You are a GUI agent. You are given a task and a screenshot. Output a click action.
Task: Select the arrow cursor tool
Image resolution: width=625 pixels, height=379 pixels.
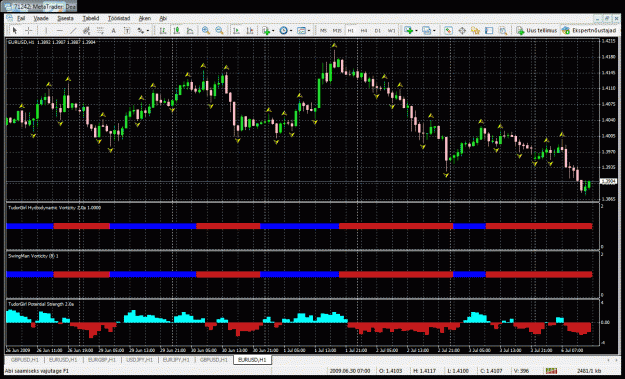tap(15, 30)
